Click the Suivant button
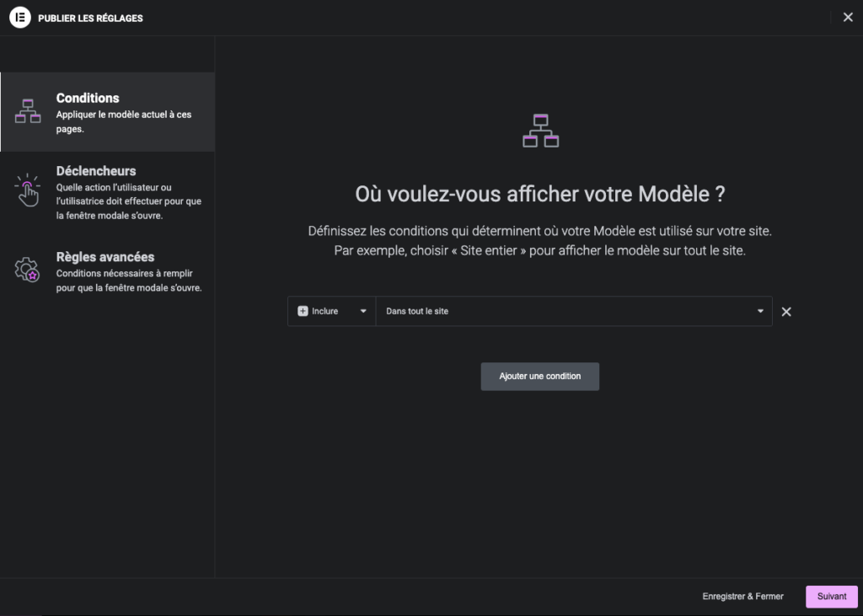 point(831,597)
